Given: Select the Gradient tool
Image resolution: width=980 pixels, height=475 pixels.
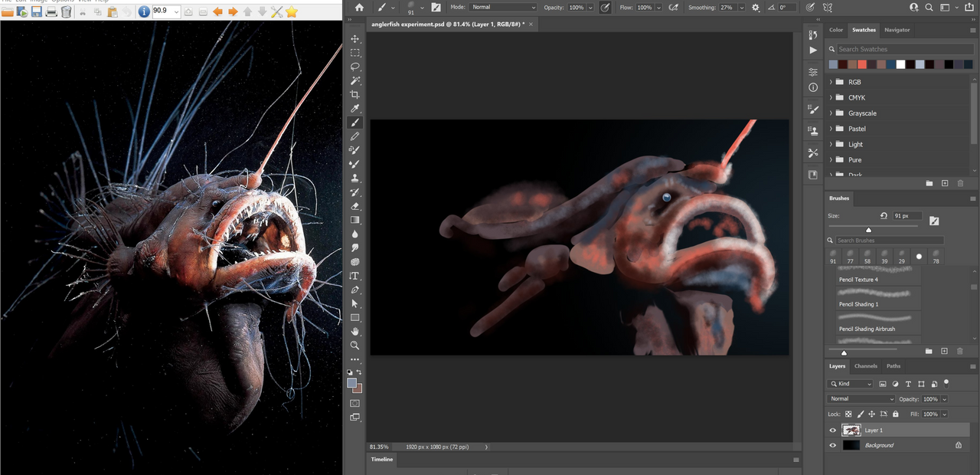Looking at the screenshot, I should pyautogui.click(x=354, y=220).
